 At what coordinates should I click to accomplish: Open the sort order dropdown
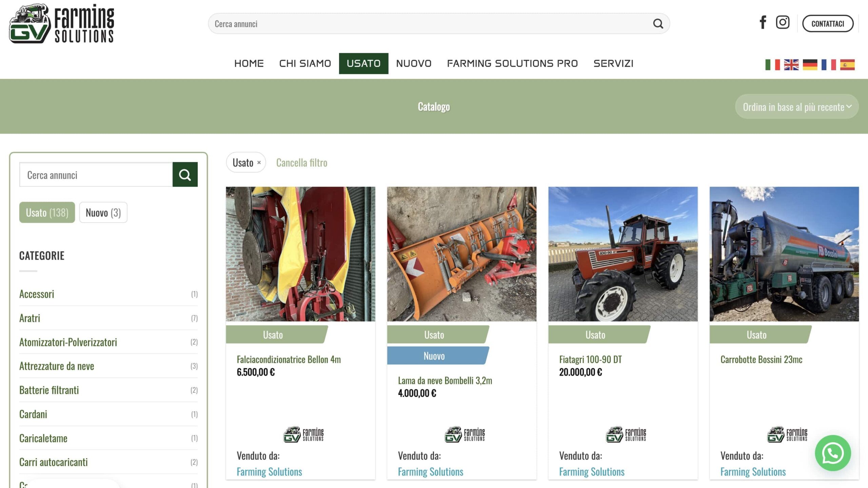point(796,107)
